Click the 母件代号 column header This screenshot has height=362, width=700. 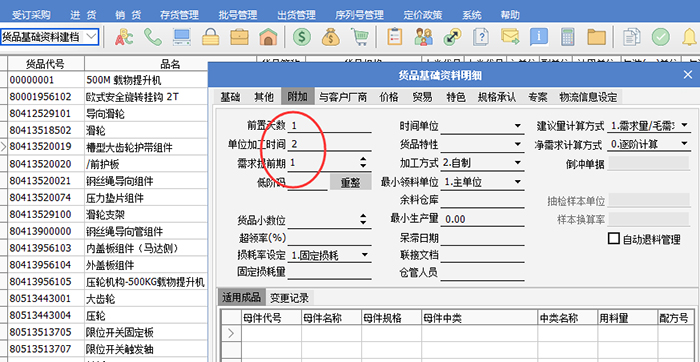[271, 318]
